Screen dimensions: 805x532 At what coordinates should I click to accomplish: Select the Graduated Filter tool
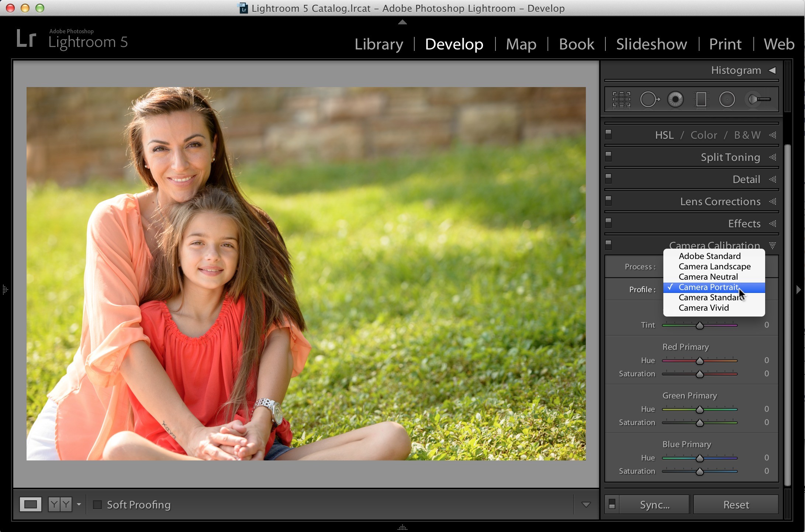(701, 100)
